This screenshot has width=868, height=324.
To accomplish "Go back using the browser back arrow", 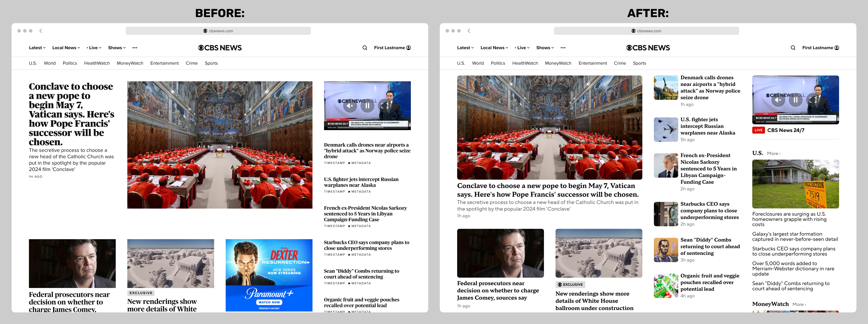I will click(41, 31).
